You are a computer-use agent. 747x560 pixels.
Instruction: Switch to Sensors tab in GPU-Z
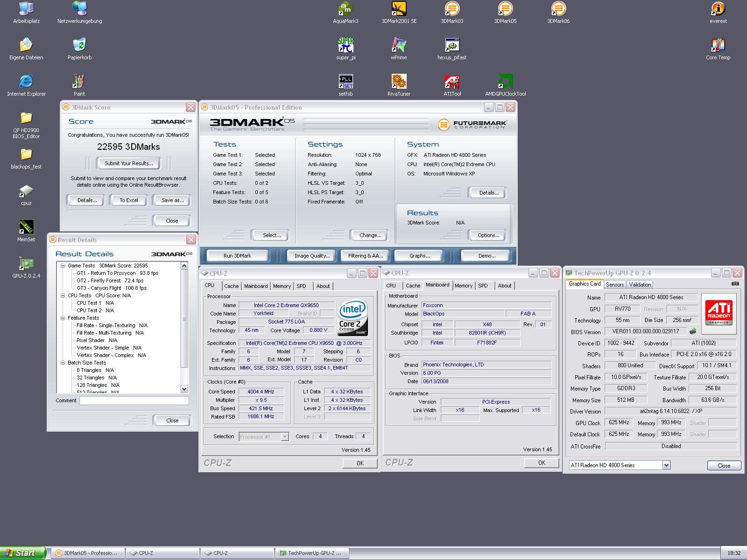(x=615, y=285)
